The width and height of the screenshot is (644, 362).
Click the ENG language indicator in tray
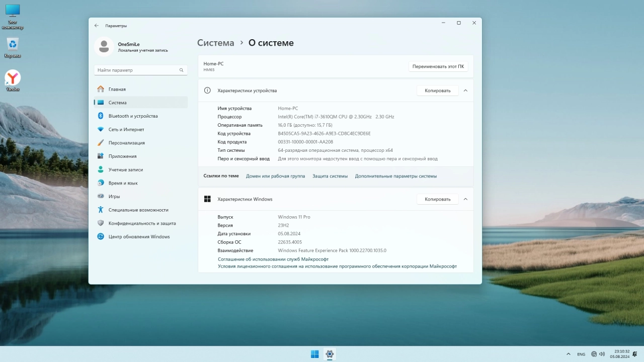(581, 354)
